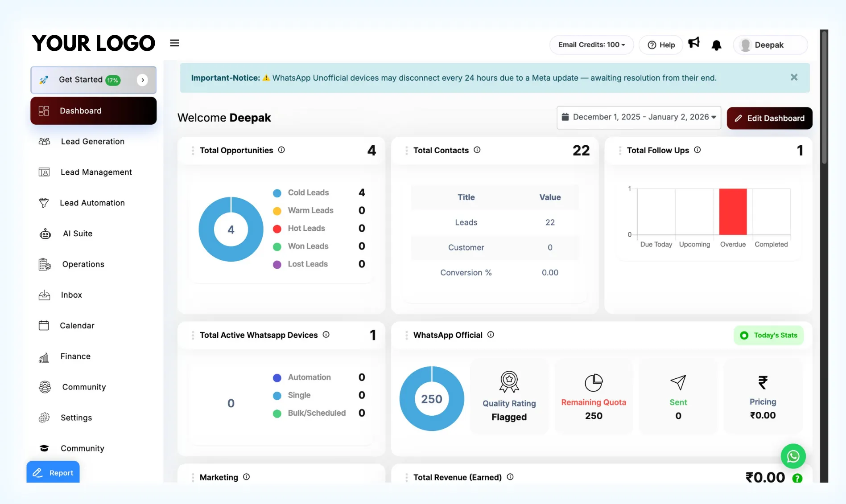Image resolution: width=846 pixels, height=504 pixels.
Task: Dismiss the Important-Notice banner
Action: [794, 78]
